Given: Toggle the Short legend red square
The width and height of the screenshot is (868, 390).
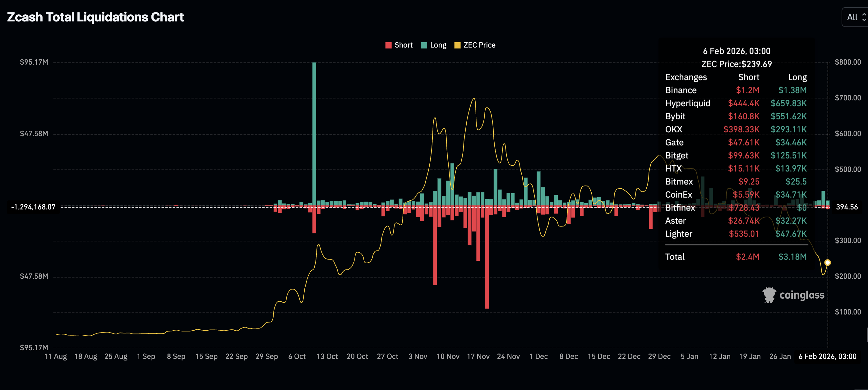Looking at the screenshot, I should point(388,45).
